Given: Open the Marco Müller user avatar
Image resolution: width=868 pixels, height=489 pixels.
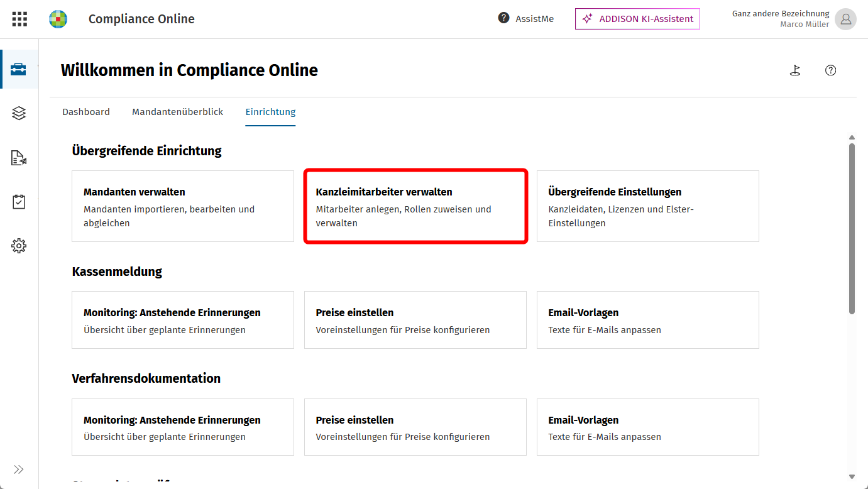Looking at the screenshot, I should [x=846, y=19].
